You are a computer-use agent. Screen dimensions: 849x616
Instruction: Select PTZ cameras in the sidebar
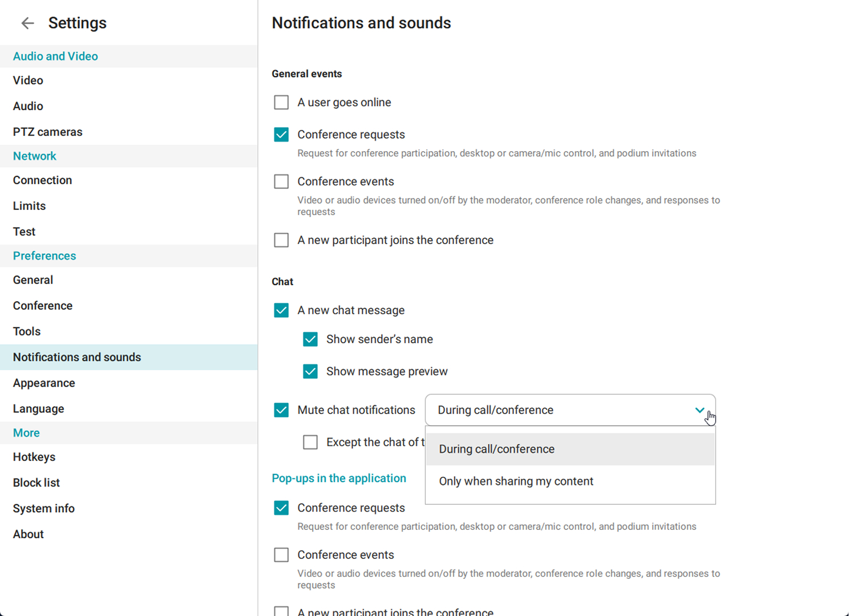point(47,132)
